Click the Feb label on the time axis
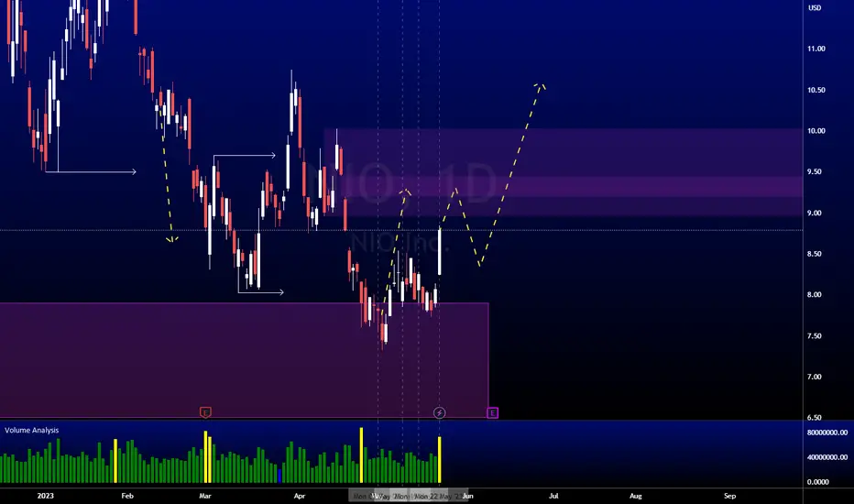The height and width of the screenshot is (504, 854). point(127,496)
